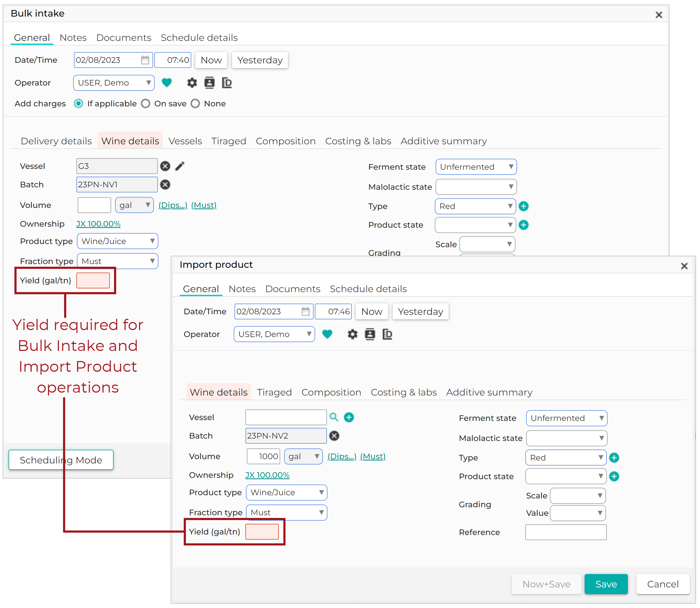The image size is (700, 608).
Task: Click the contact card icon in Bulk intake
Action: [209, 82]
